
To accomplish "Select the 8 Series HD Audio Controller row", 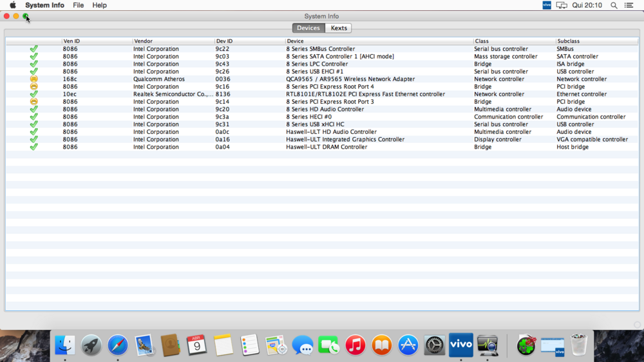I will click(325, 110).
